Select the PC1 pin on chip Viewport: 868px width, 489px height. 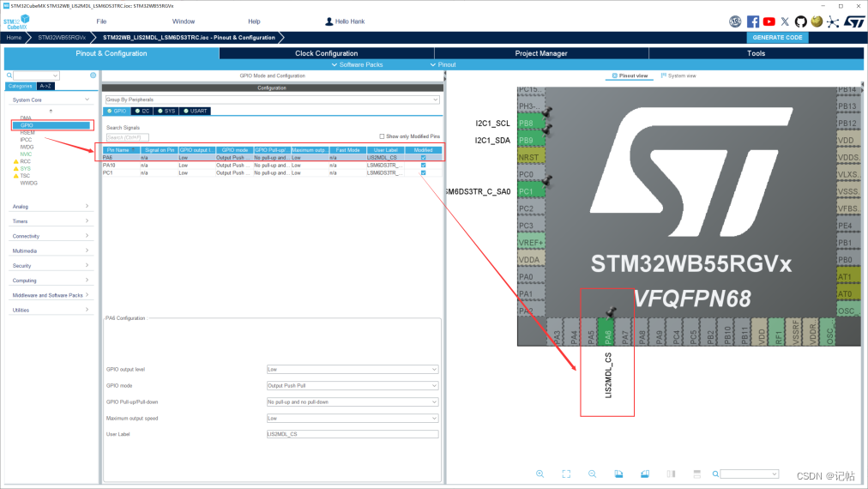tap(532, 191)
